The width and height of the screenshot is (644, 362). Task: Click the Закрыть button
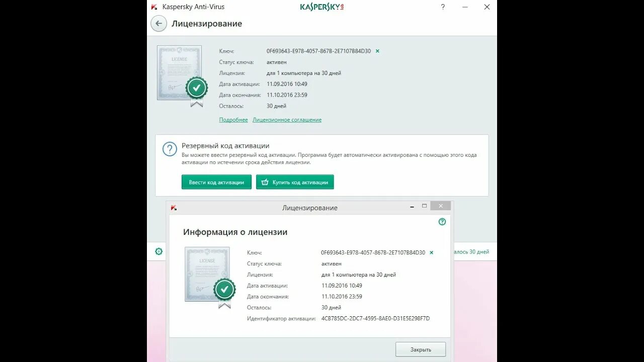click(x=421, y=349)
